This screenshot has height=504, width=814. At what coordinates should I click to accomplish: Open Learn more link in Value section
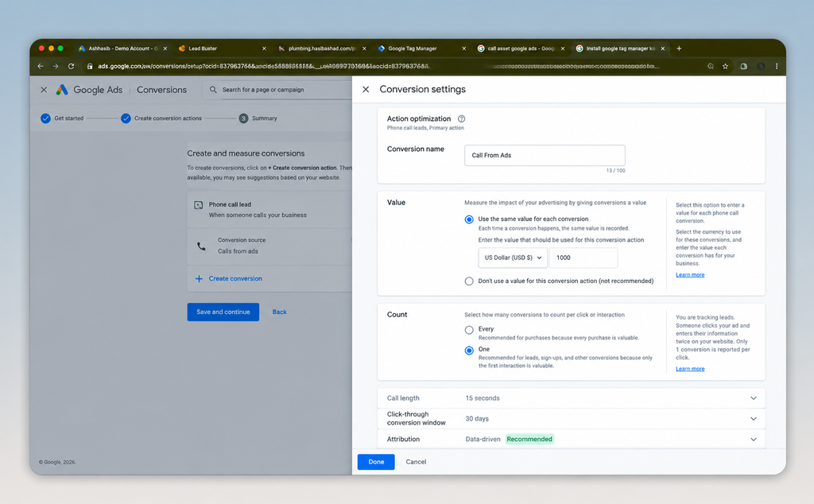tap(690, 274)
